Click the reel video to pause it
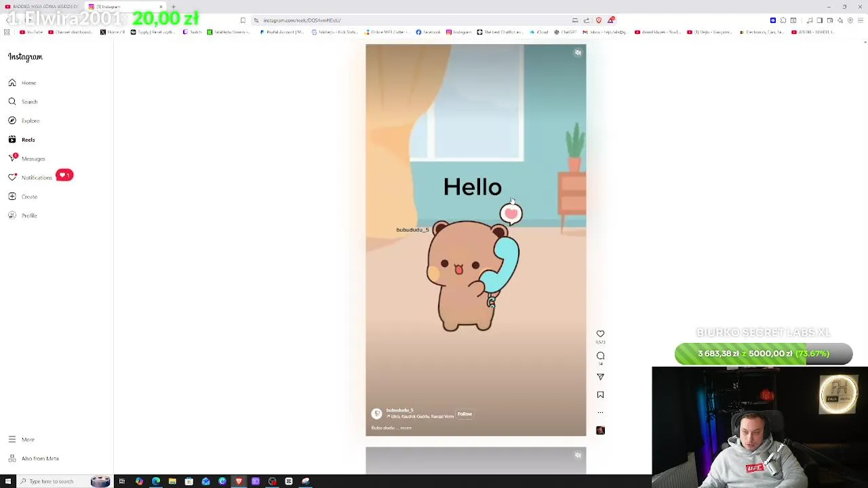 475,240
